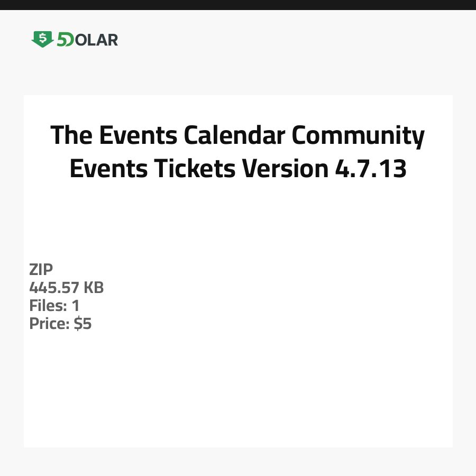The height and width of the screenshot is (476, 476).
Task: Click the 'OLAR' letters of the logo
Action: (x=96, y=40)
